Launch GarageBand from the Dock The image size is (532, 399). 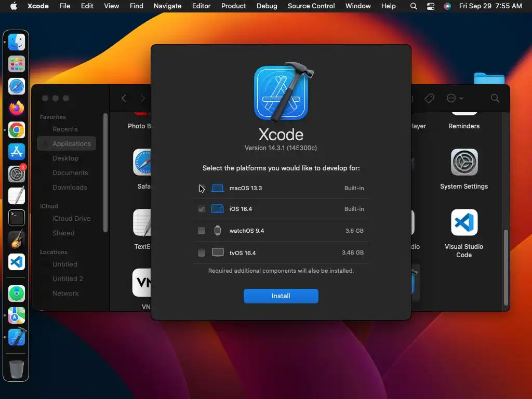click(16, 240)
